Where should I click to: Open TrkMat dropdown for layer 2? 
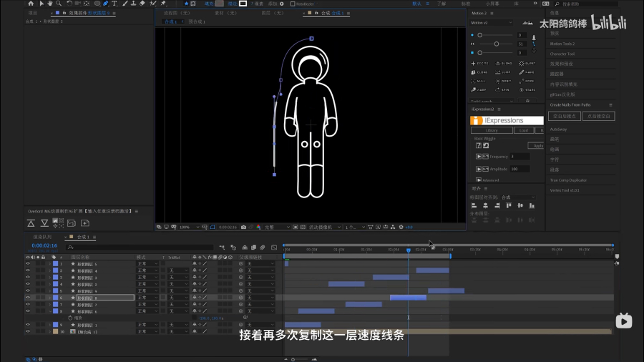coord(178,270)
